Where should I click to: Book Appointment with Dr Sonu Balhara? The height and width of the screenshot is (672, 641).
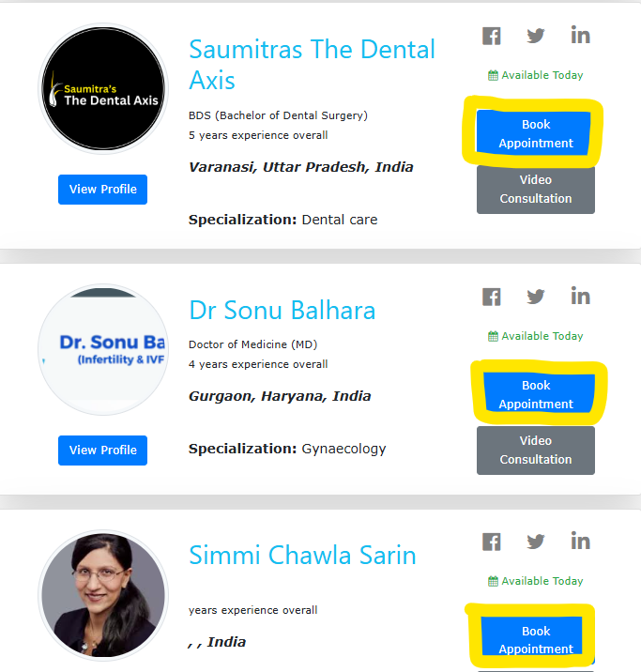(x=536, y=394)
